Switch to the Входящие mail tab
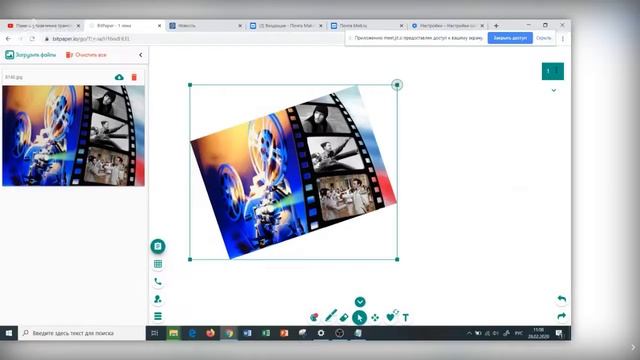This screenshot has width=640, height=360. [287, 26]
